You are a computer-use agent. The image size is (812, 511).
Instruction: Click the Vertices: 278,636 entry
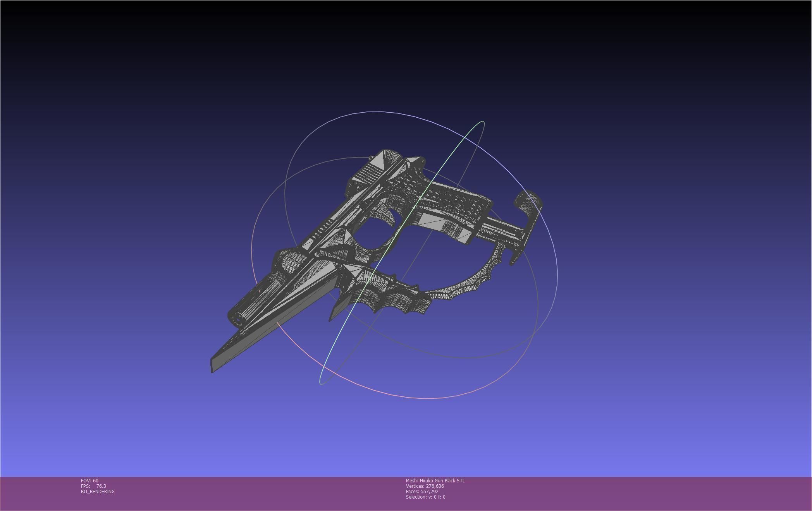(425, 486)
